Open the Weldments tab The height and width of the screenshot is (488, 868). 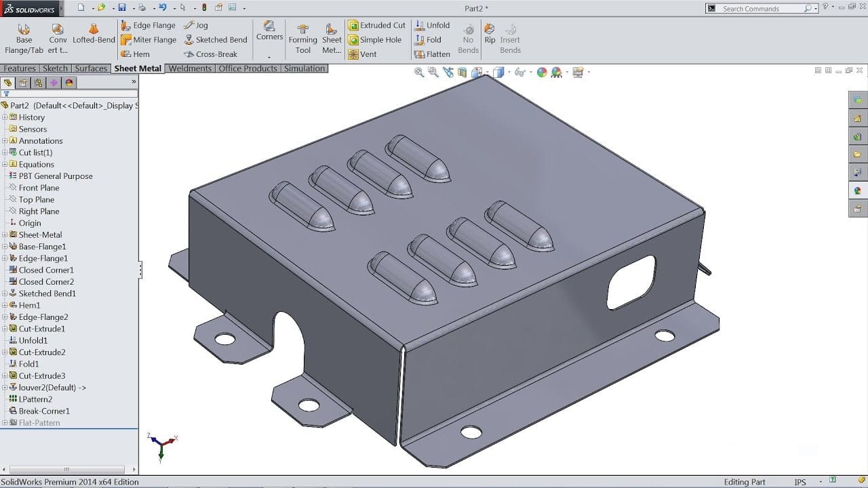point(190,68)
